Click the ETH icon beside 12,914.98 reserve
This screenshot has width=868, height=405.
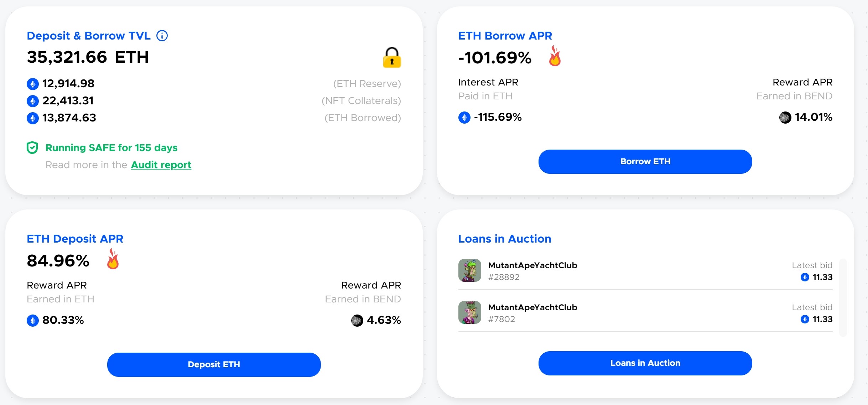(x=33, y=84)
